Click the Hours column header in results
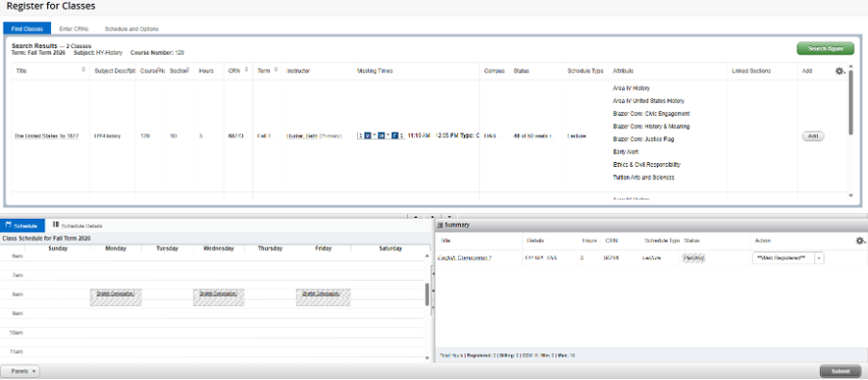868x380 pixels. pyautogui.click(x=206, y=71)
